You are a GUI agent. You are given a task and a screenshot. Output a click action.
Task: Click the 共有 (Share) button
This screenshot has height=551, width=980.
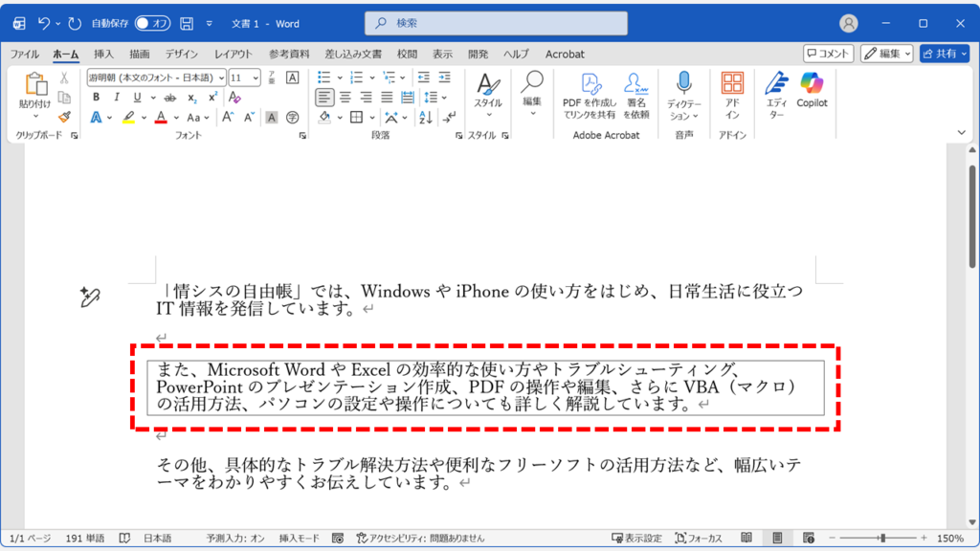(x=946, y=54)
